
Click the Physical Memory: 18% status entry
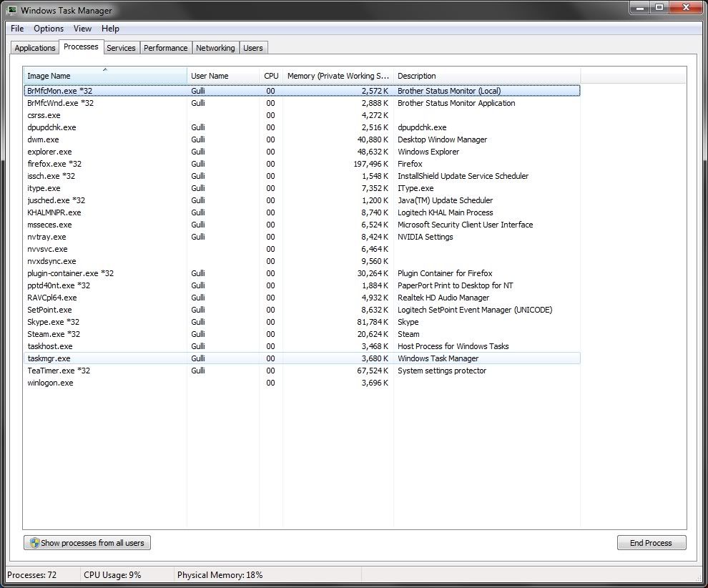pos(220,575)
